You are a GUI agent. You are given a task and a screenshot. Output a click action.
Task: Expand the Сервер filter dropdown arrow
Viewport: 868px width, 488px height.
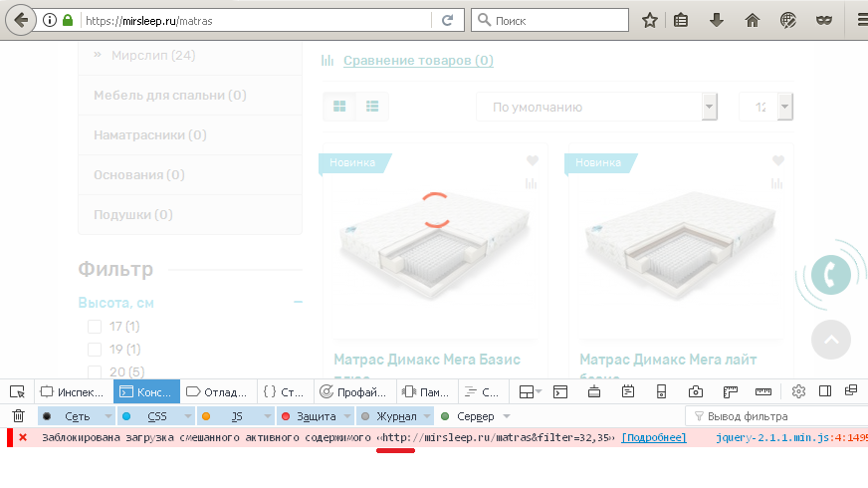pos(507,416)
